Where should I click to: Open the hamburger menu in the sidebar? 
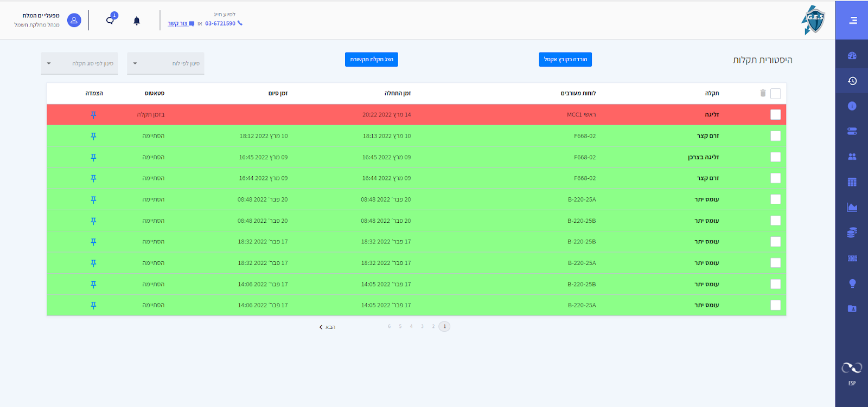tap(853, 20)
